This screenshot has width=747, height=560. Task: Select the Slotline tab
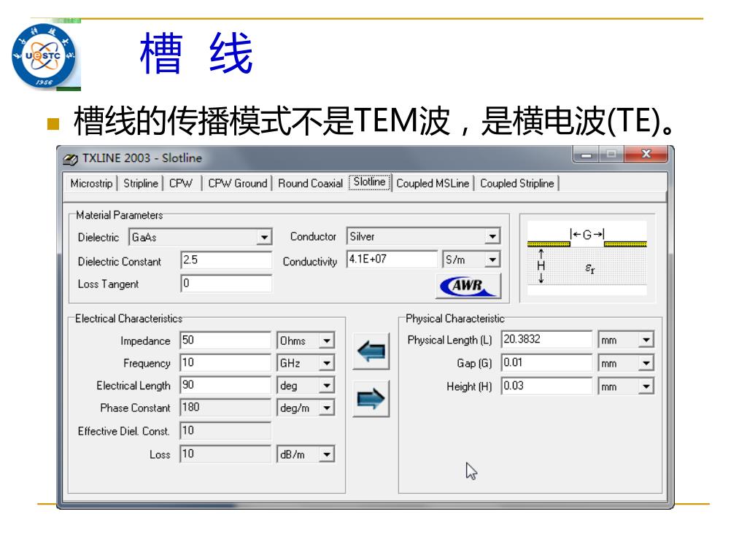pyautogui.click(x=370, y=182)
